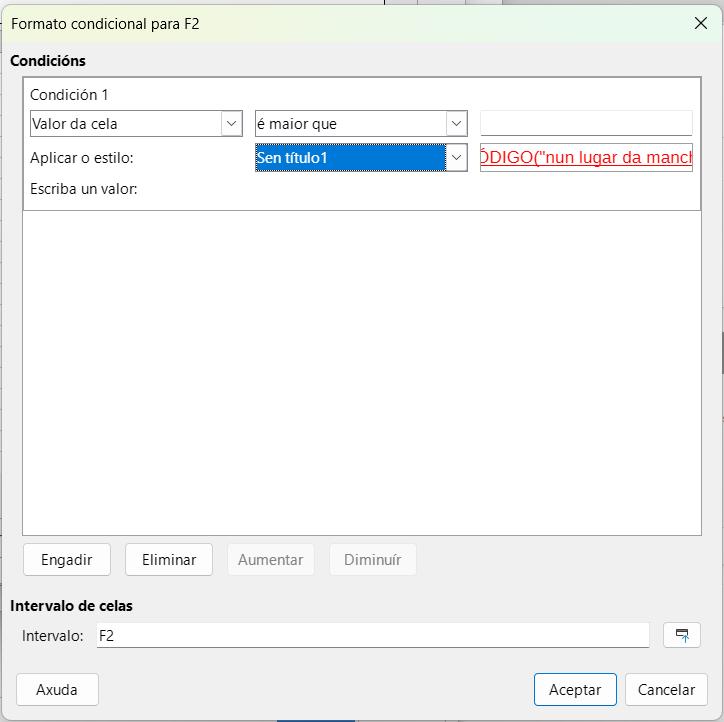Click the 'Condicións' heading
Screen dimensions: 724x722
(x=48, y=61)
